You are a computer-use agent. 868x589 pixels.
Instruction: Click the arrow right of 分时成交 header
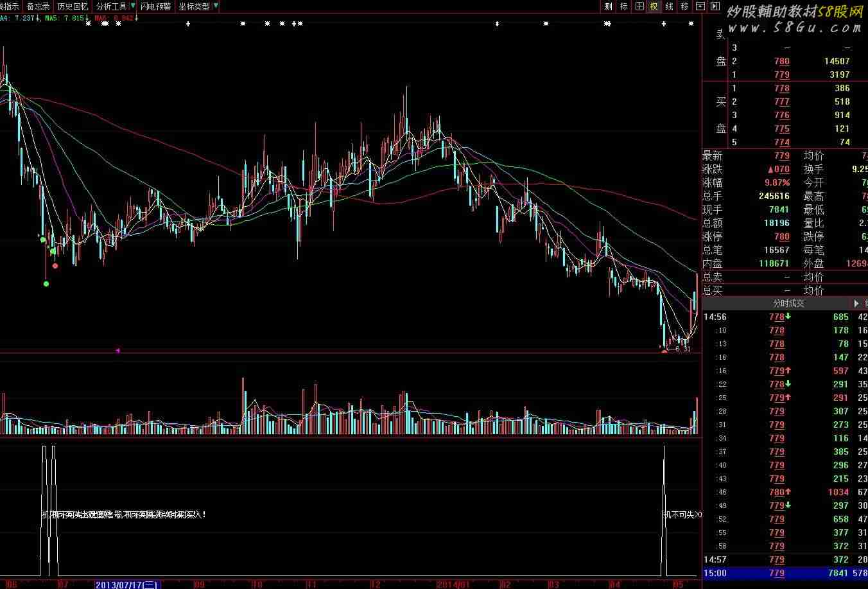[x=856, y=303]
